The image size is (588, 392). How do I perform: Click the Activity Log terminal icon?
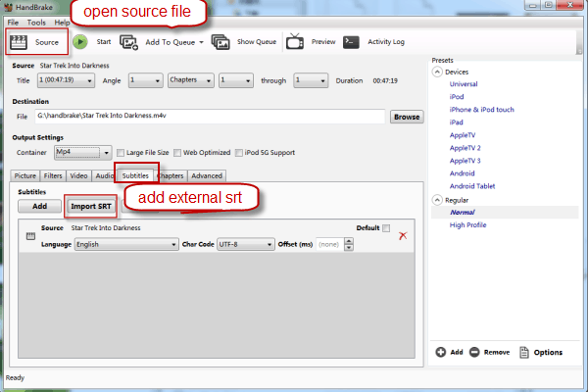coord(351,41)
